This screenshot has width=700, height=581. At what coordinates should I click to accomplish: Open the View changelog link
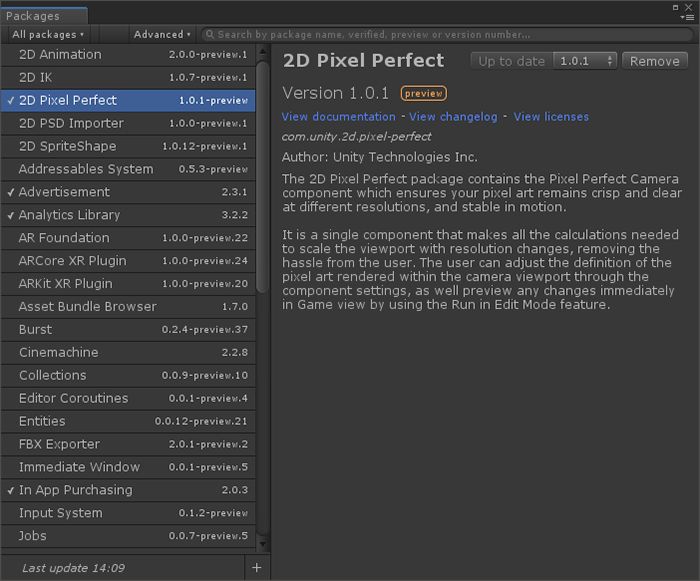click(453, 117)
